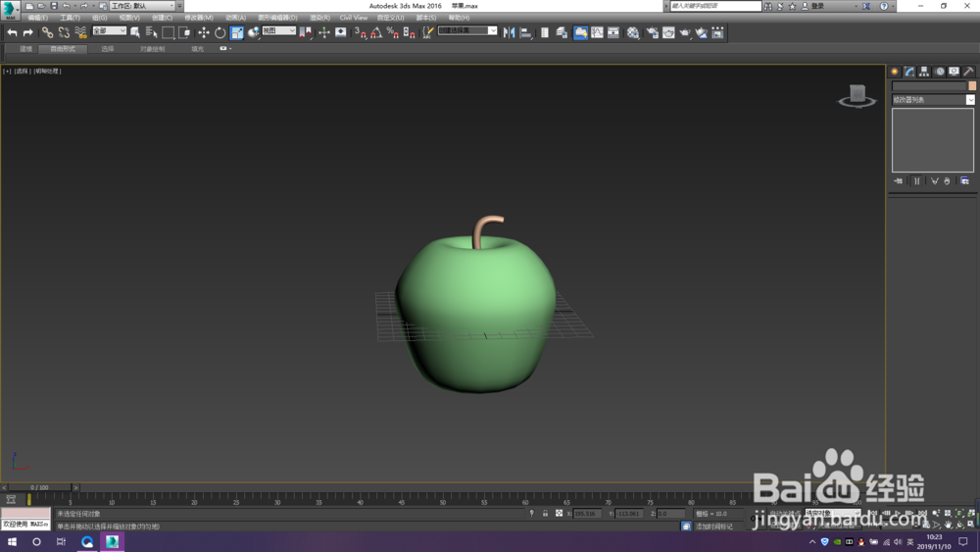Select the Bind to Space Warp tool
980x552 pixels.
pyautogui.click(x=80, y=32)
